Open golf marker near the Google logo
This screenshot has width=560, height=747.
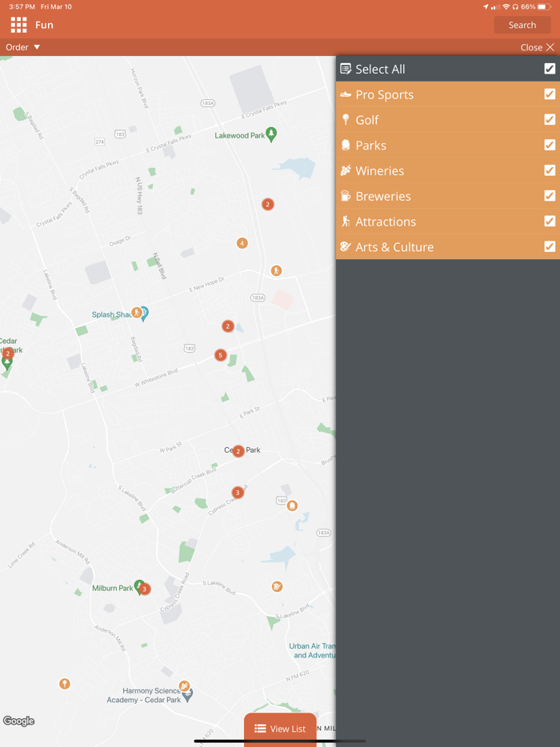click(64, 684)
